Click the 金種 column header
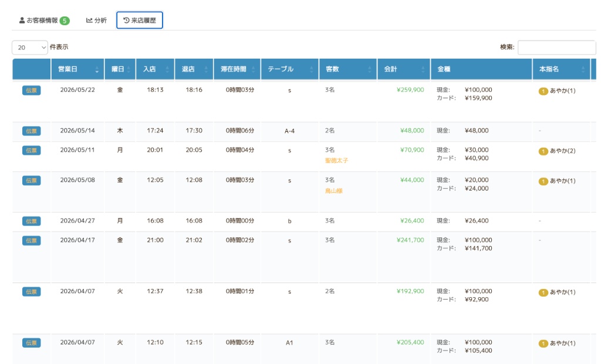601x364 pixels. tap(481, 69)
